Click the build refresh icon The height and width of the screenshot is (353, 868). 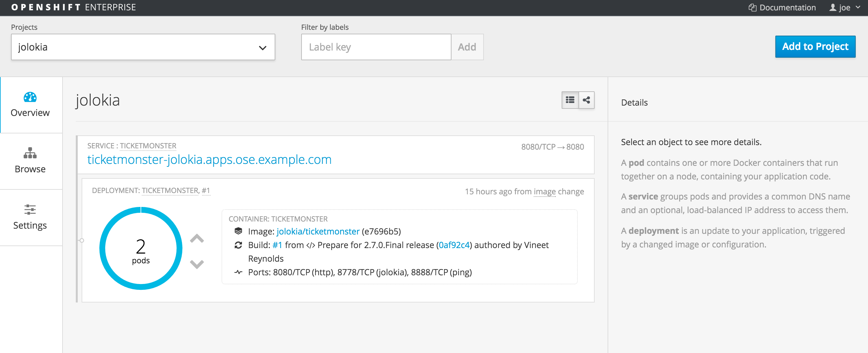point(238,245)
